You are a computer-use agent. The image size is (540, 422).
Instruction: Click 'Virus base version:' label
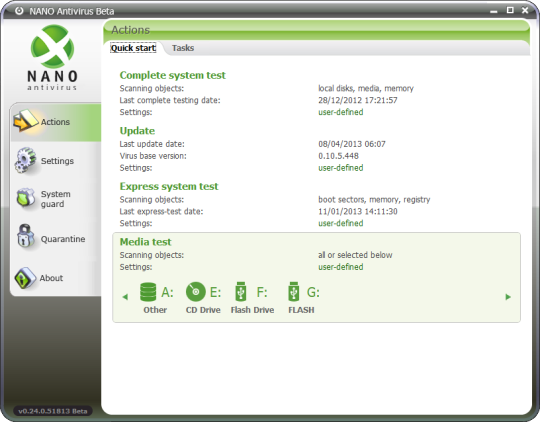[x=153, y=156]
